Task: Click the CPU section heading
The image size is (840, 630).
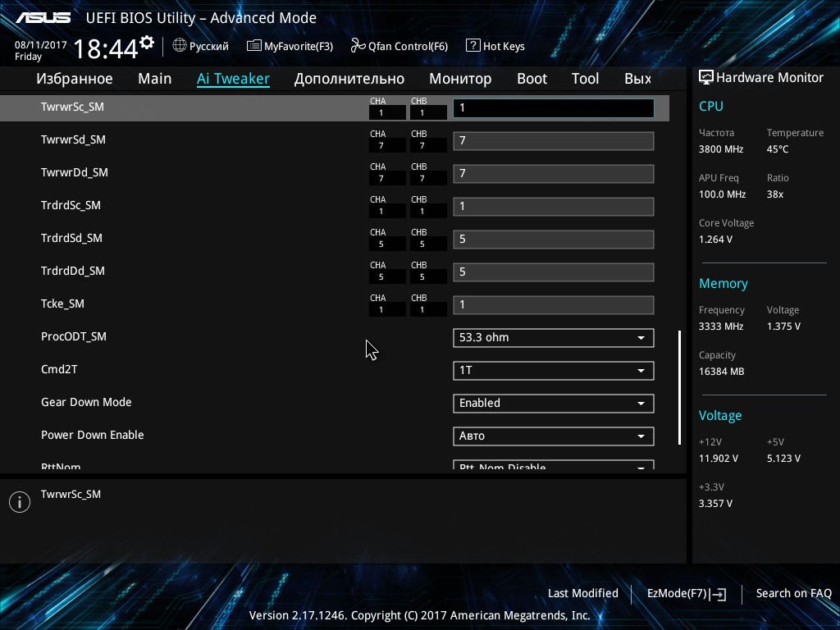Action: tap(711, 106)
